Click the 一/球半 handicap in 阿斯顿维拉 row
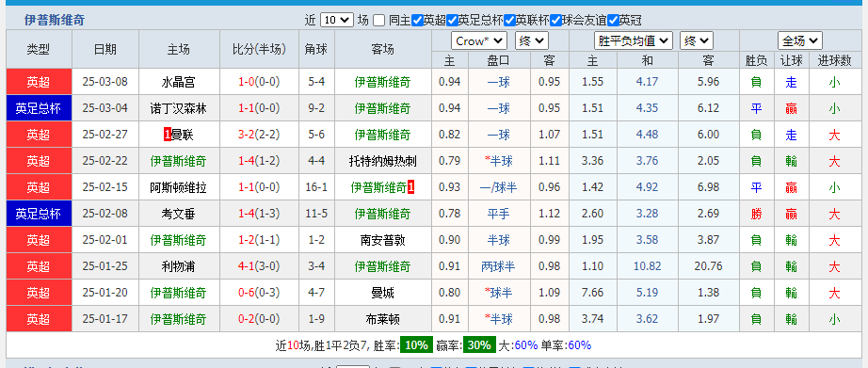 click(498, 187)
